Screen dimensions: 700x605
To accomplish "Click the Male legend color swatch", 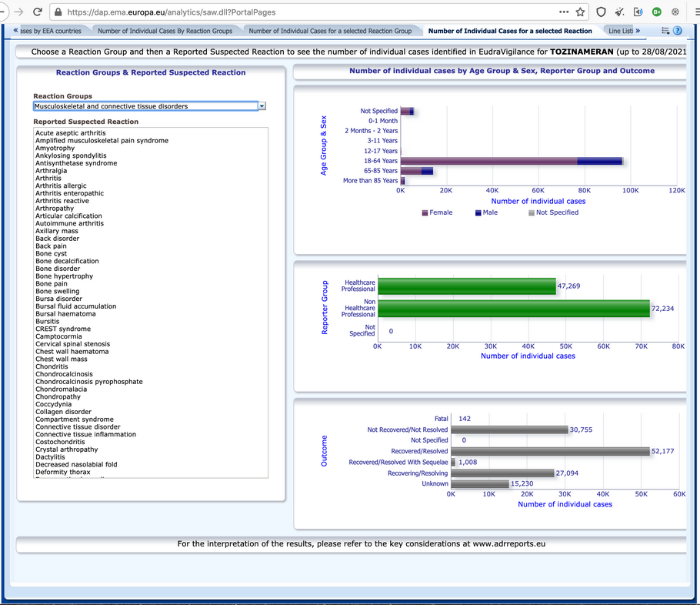I will [478, 213].
